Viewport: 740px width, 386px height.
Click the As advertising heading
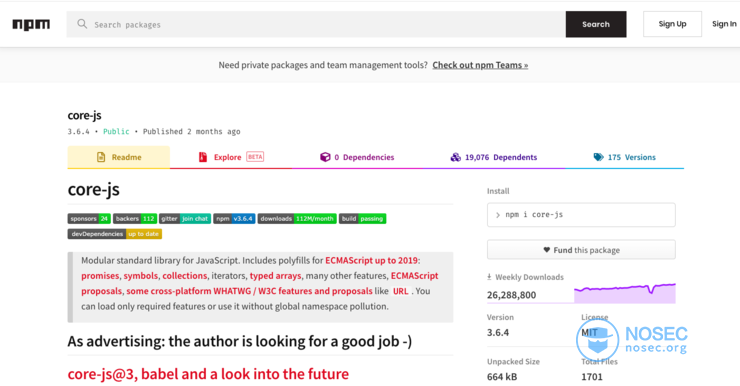pyautogui.click(x=239, y=341)
